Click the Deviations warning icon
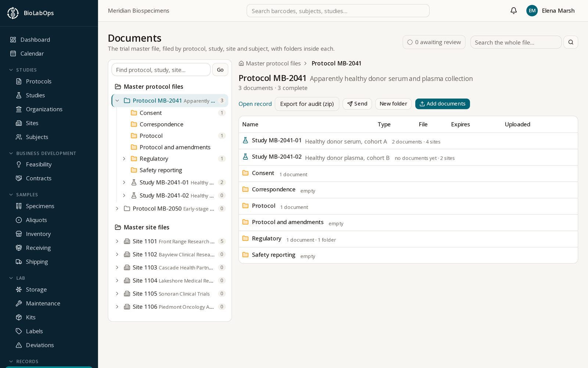 tap(19, 345)
